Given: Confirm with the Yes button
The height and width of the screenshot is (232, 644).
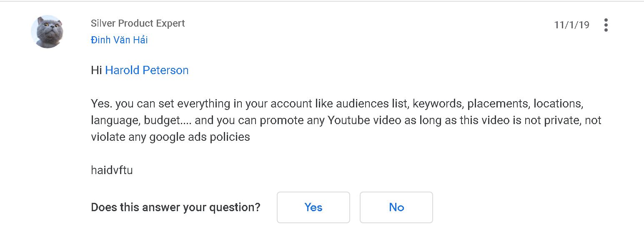Looking at the screenshot, I should point(313,207).
